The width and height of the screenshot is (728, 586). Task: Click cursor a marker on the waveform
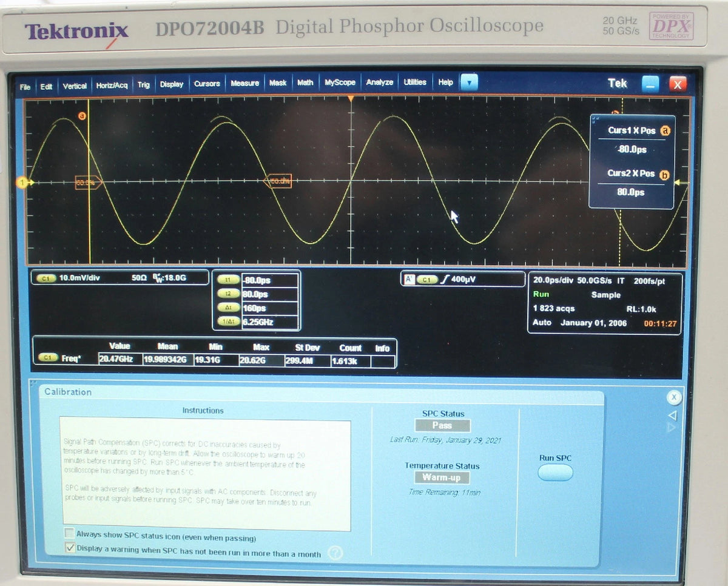[83, 115]
